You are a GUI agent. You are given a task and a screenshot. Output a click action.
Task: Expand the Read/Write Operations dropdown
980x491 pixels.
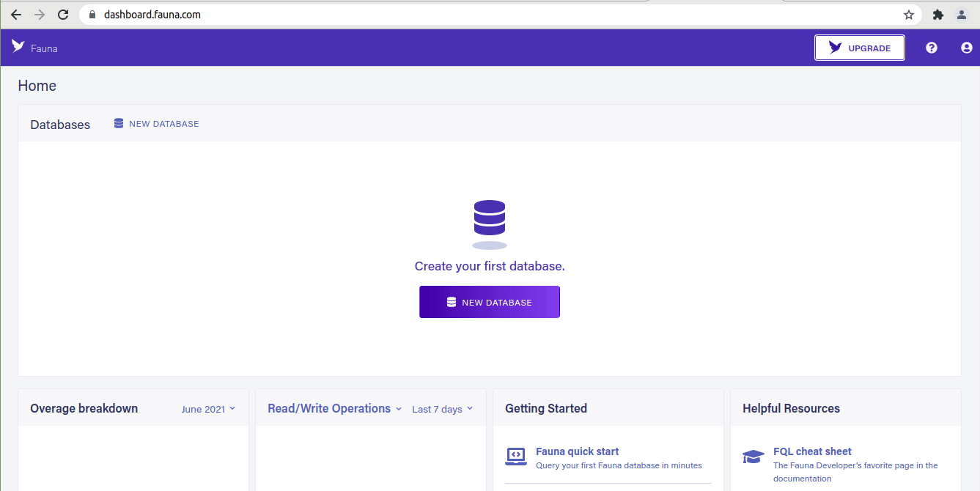335,409
